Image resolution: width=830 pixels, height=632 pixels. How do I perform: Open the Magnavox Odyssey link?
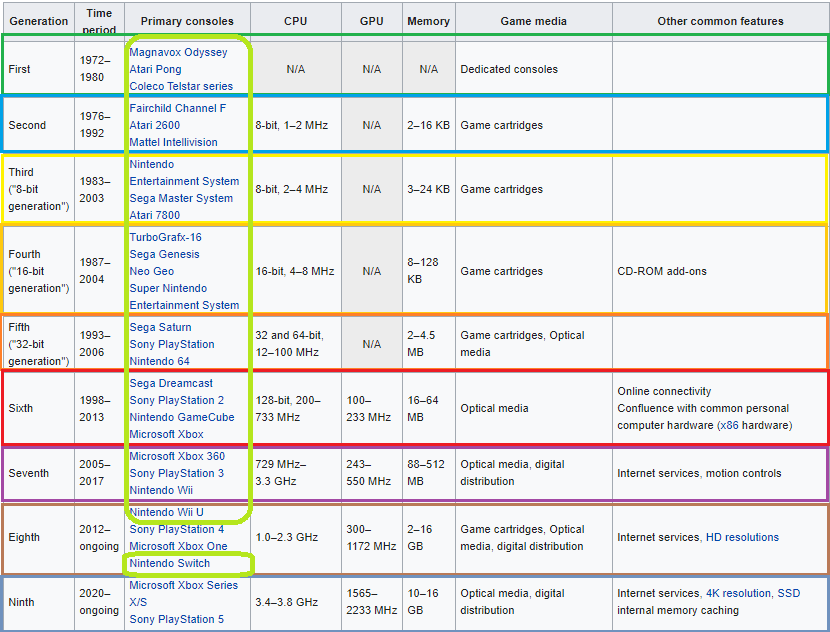click(178, 52)
